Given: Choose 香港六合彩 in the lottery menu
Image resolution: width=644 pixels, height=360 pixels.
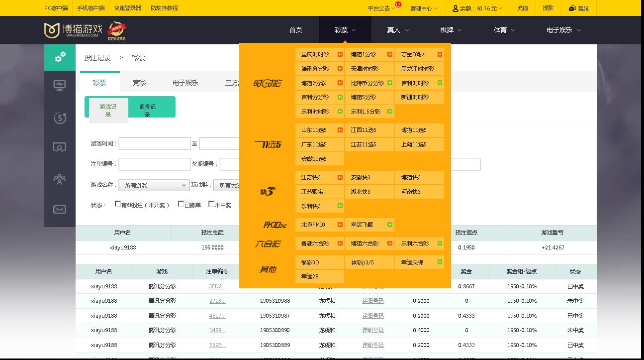Looking at the screenshot, I should click(x=320, y=243).
